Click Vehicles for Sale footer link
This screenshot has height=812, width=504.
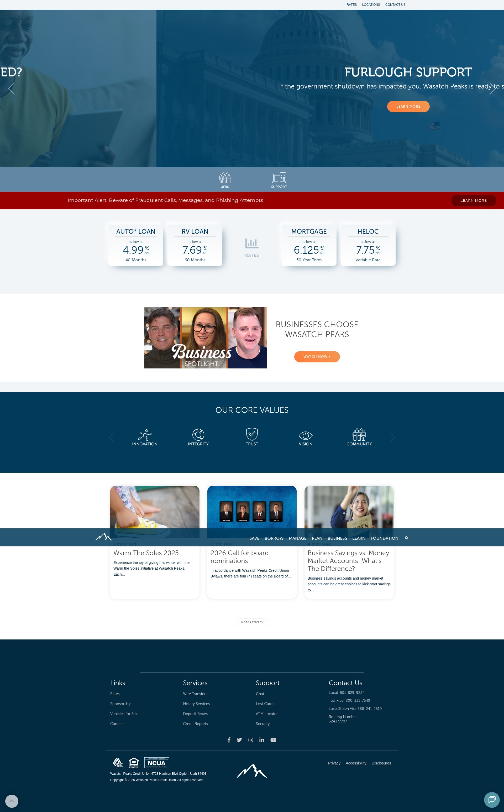(124, 714)
